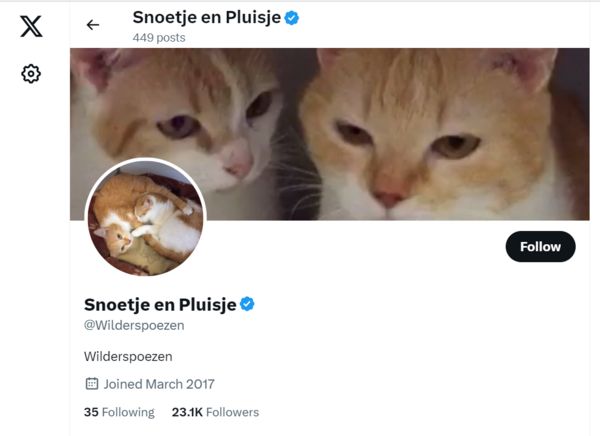Viewport: 600px width, 436px height.
Task: Click the bold profile display name
Action: [x=160, y=304]
